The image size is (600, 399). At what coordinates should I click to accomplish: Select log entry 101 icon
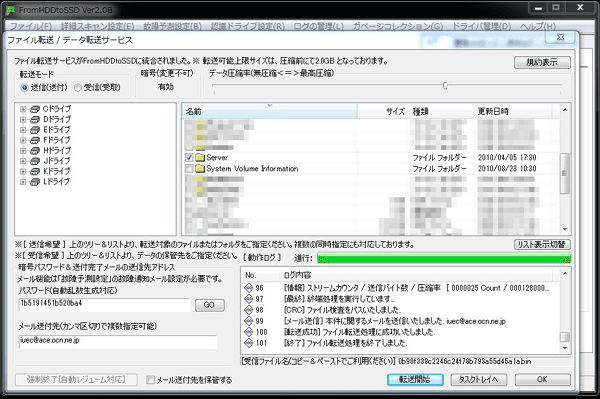tap(249, 343)
